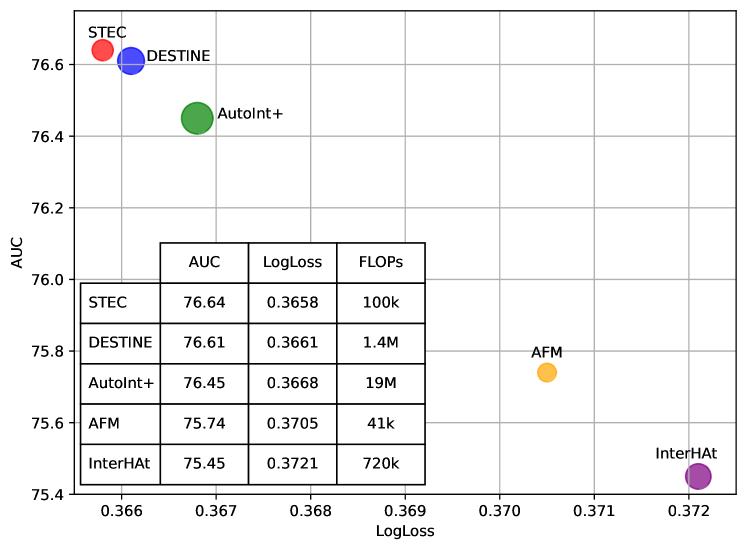
Task: Click the vertical AUC y-axis title
Action: coord(17,253)
